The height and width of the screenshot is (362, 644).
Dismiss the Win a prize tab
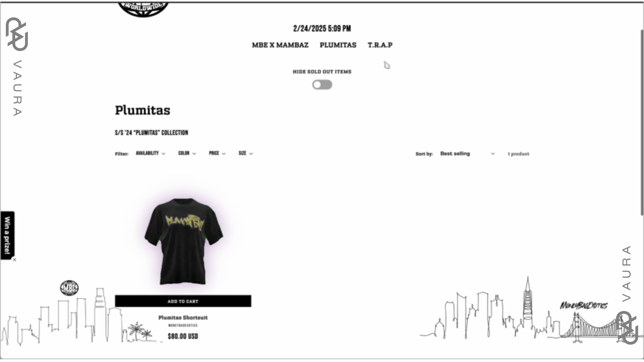click(14, 260)
